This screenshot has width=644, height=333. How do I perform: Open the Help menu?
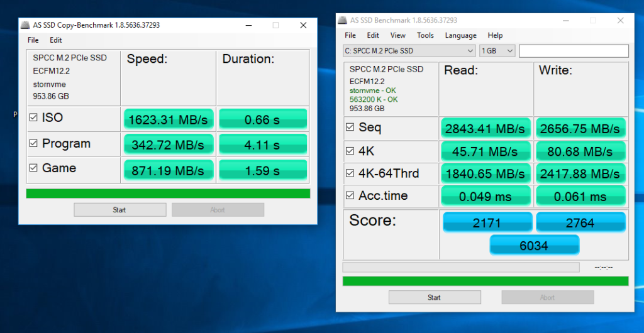point(495,36)
